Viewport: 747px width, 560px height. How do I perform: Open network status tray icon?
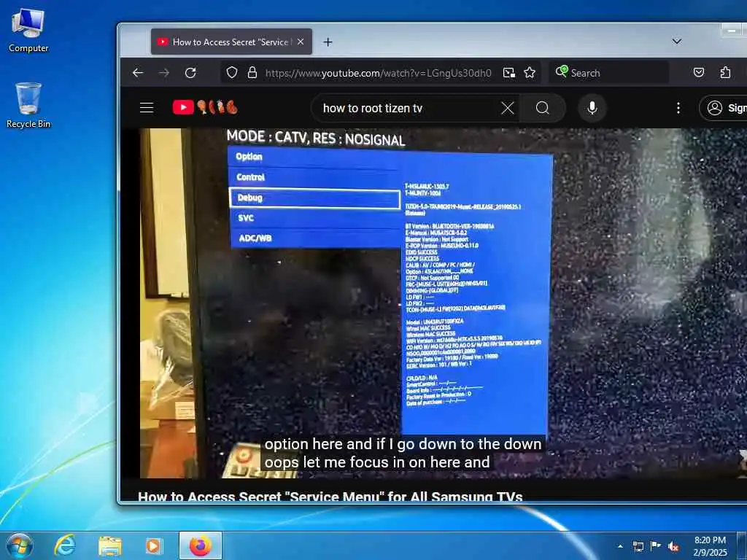(x=638, y=546)
